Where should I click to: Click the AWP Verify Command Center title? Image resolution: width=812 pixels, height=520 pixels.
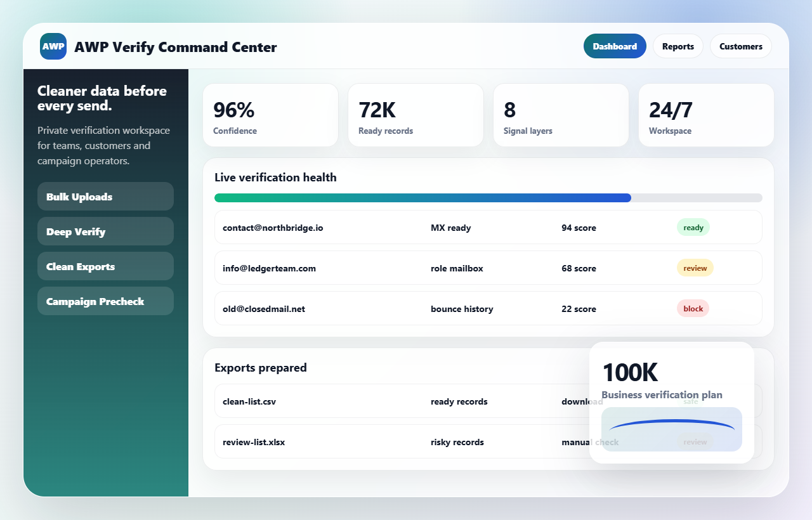coord(176,47)
